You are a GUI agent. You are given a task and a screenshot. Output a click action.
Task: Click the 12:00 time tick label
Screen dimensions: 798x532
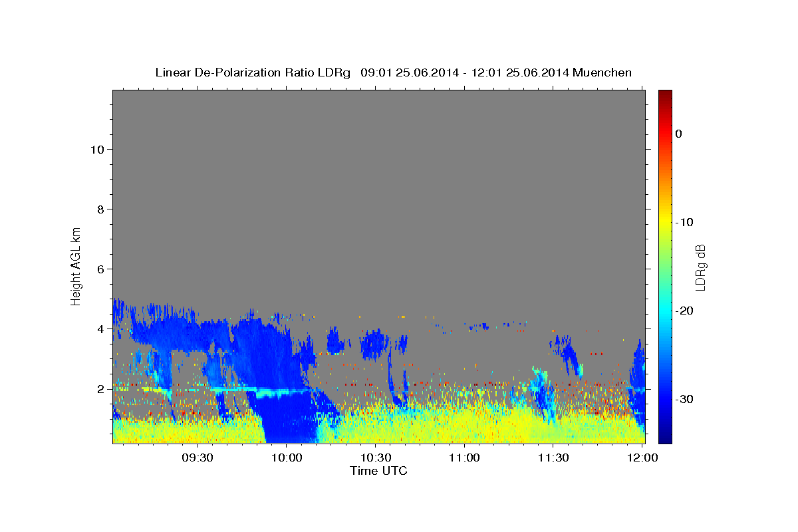click(x=642, y=458)
